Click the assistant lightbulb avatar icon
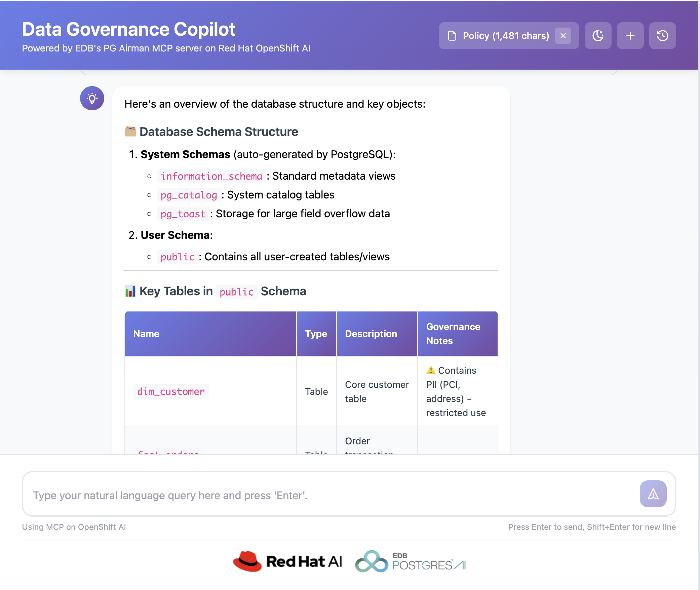This screenshot has height=590, width=700. pyautogui.click(x=92, y=98)
